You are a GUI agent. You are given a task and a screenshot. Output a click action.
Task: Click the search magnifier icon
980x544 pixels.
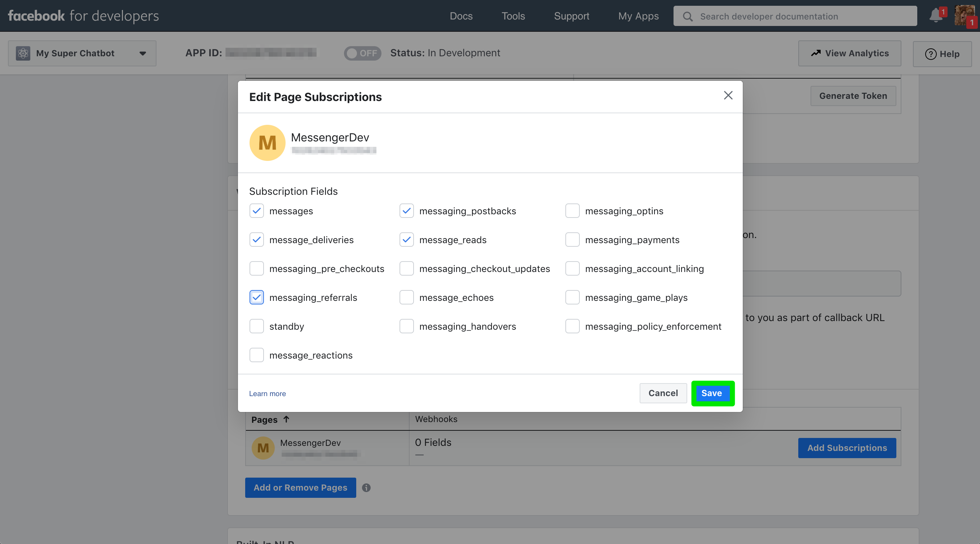pos(688,16)
